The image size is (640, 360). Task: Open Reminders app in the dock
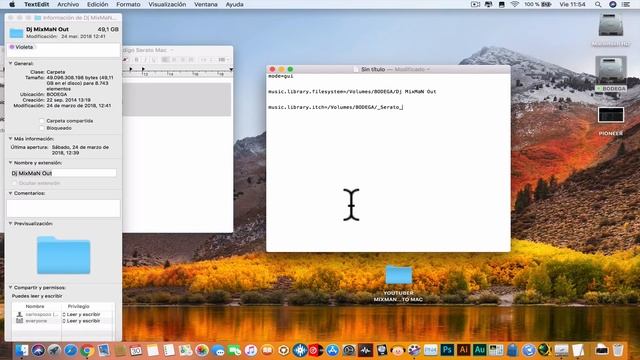(169, 350)
